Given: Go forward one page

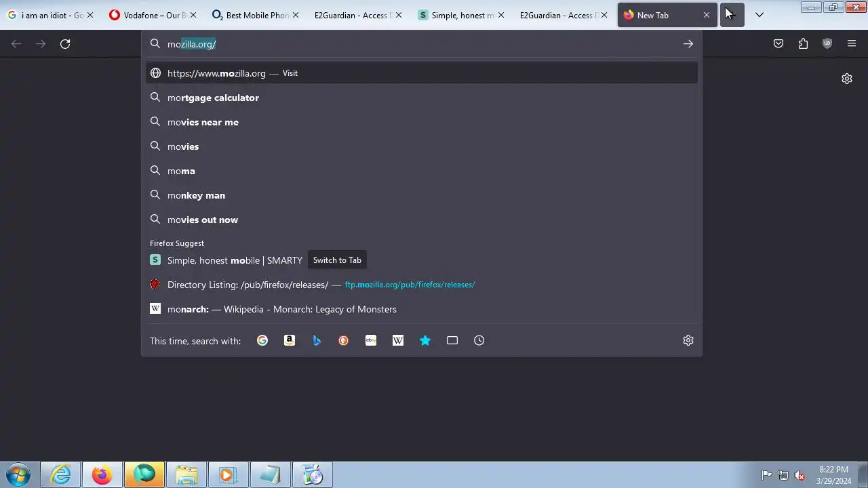Looking at the screenshot, I should click(41, 44).
